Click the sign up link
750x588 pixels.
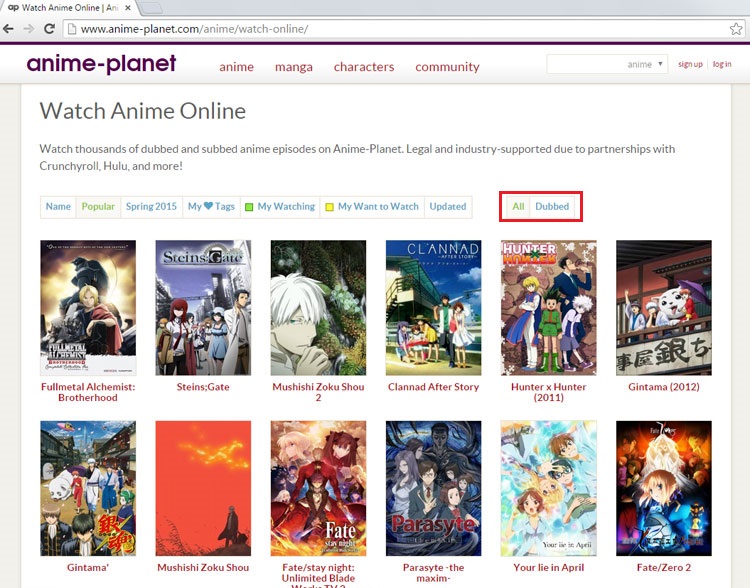690,64
